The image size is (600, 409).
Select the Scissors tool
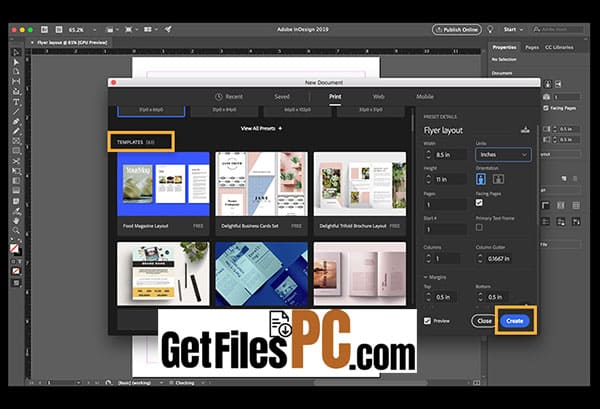tap(16, 161)
